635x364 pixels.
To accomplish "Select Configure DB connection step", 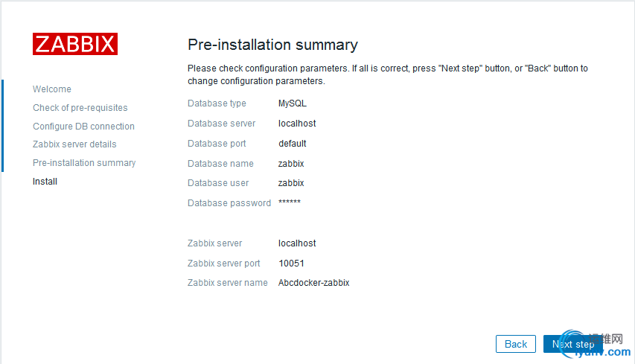I will point(83,127).
